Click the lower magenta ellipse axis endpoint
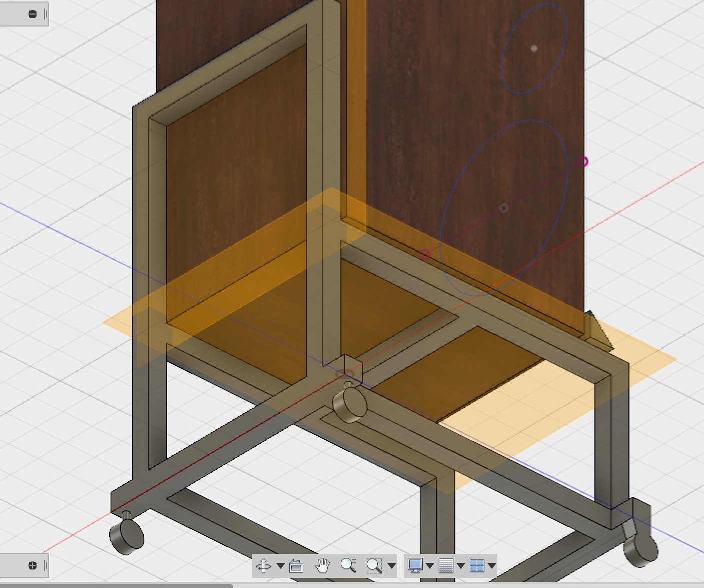 [425, 255]
